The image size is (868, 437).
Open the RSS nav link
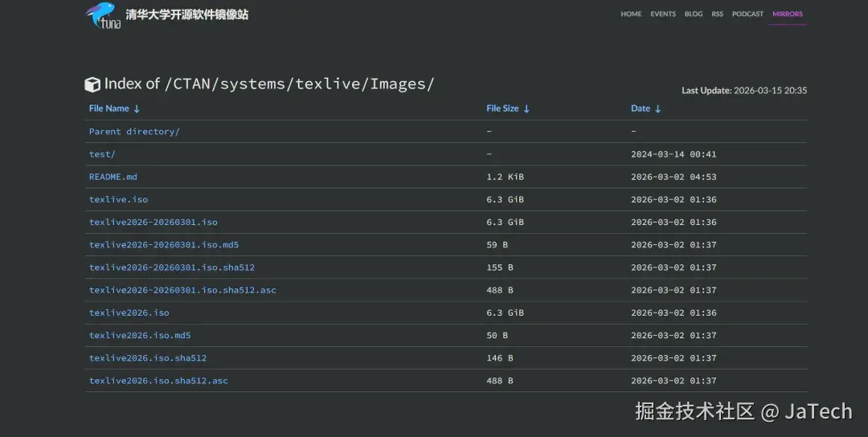[x=718, y=14]
